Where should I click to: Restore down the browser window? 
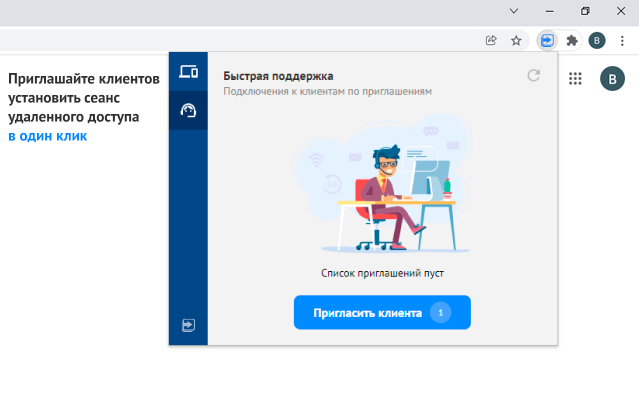click(x=585, y=11)
